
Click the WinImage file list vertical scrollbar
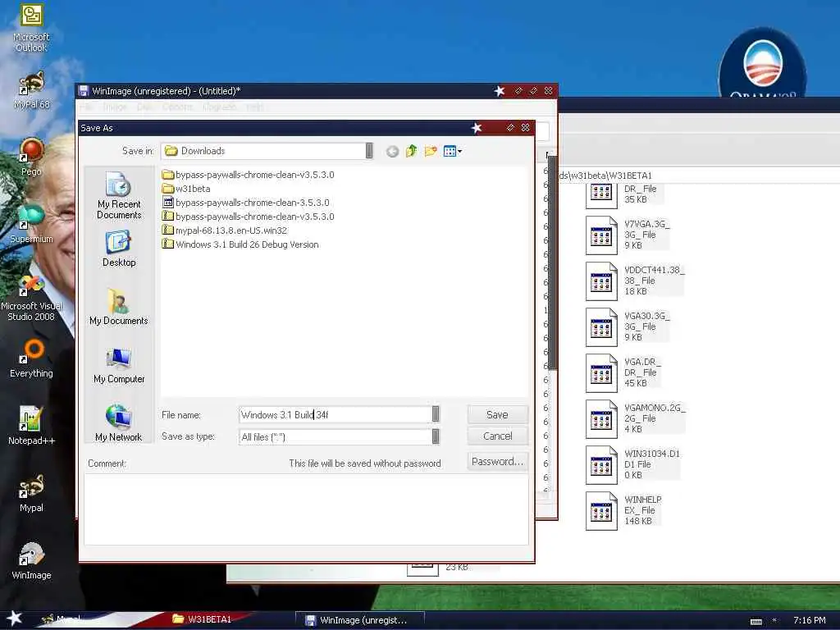(552, 262)
